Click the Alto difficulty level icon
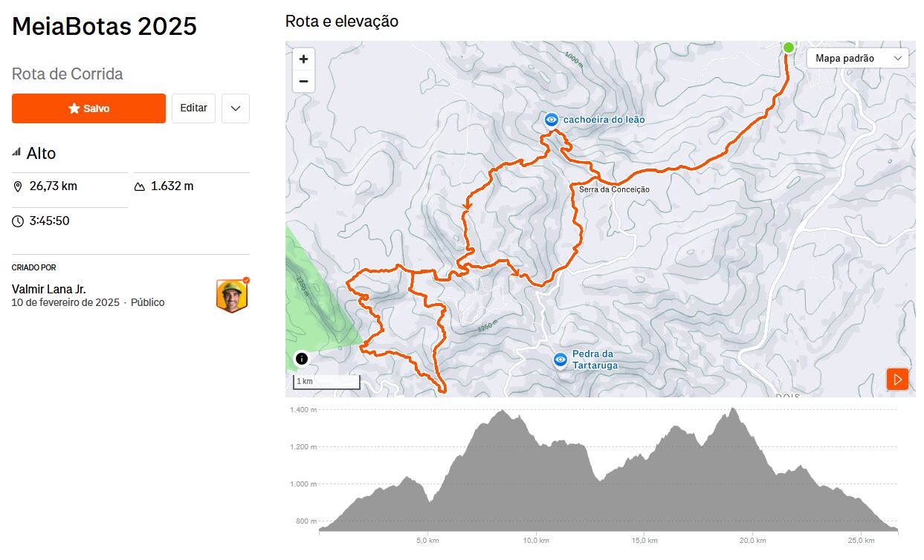Screen dimensions: 924x560 tap(16, 152)
